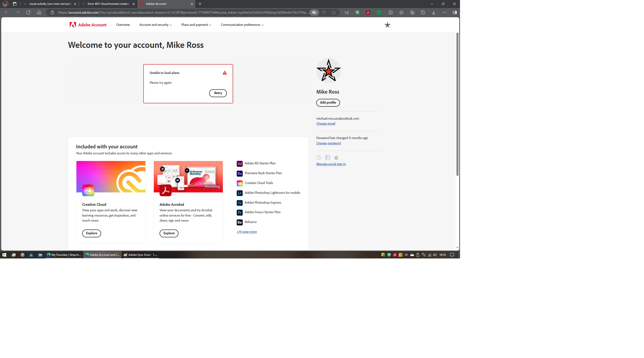Open the star profile avatar in header
Screen dimensions: 644x358
pos(387,25)
